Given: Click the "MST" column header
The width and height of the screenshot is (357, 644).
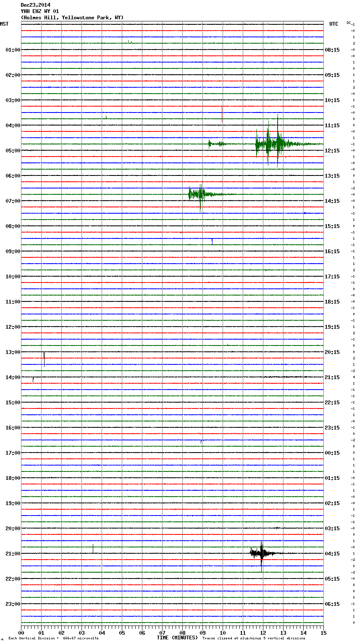Looking at the screenshot, I should [x=4, y=24].
